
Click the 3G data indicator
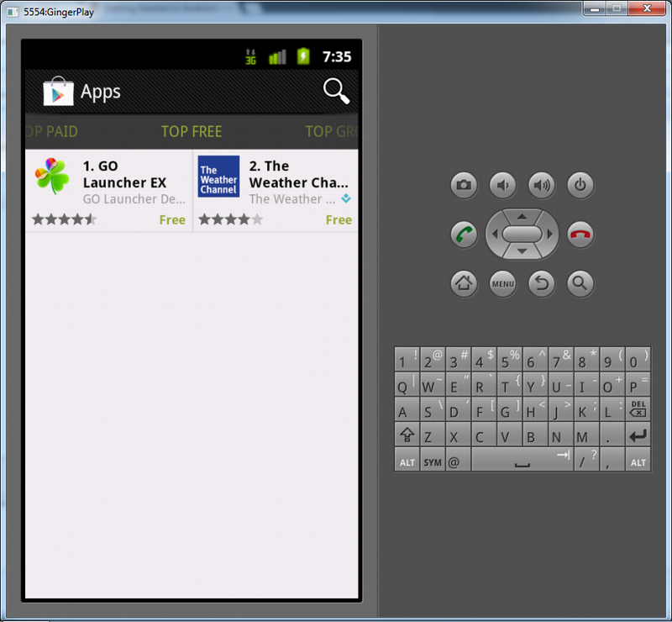(250, 56)
